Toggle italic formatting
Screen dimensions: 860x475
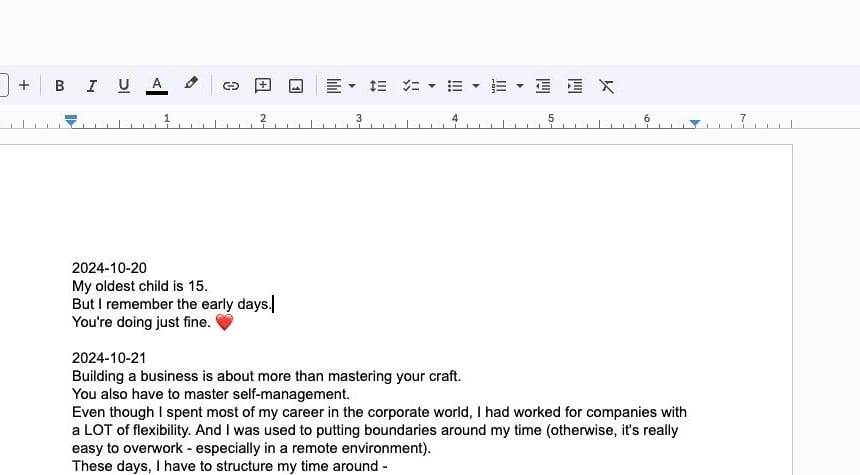click(92, 86)
